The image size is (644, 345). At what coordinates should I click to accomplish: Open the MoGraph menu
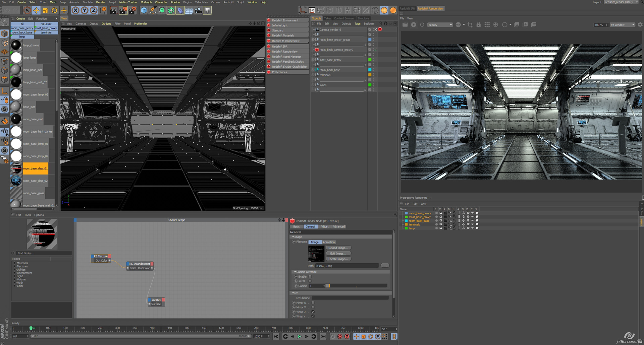(x=146, y=2)
